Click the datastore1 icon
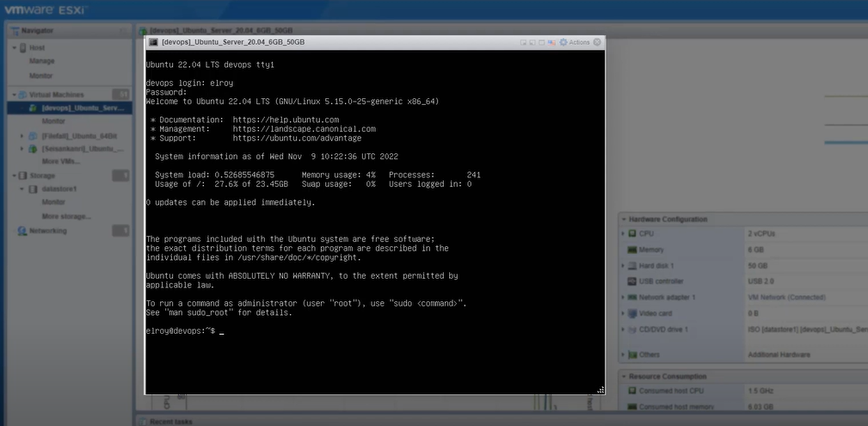The image size is (868, 426). (x=33, y=188)
